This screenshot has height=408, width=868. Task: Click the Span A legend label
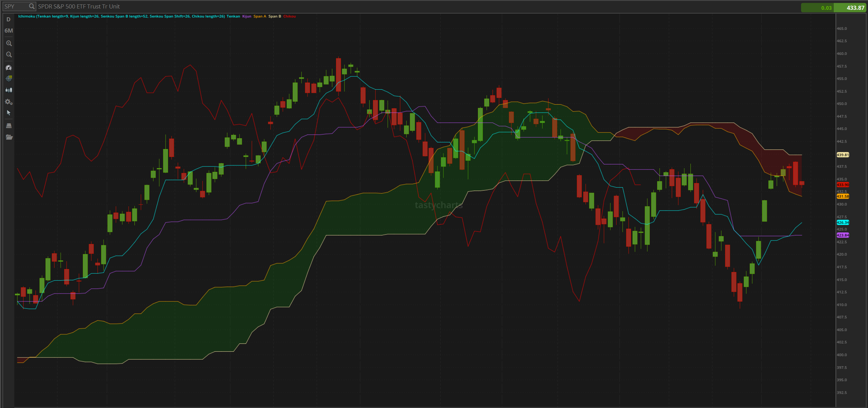coord(260,16)
